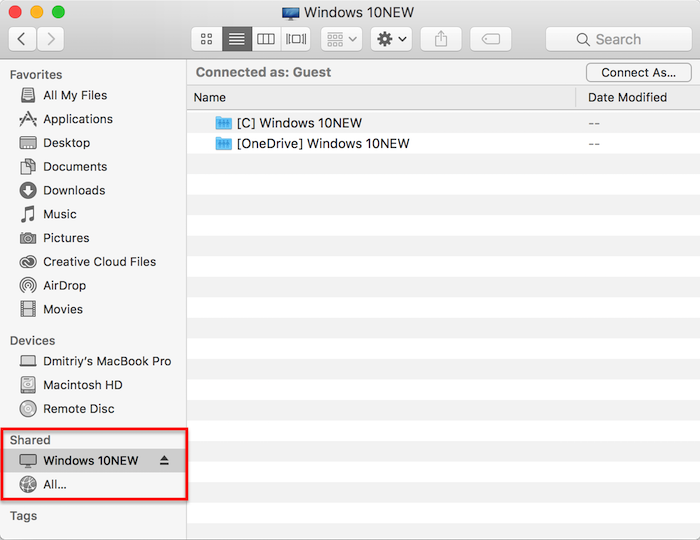Viewport: 700px width, 540px height.
Task: Click the Edit Tags toolbar button
Action: (x=491, y=39)
